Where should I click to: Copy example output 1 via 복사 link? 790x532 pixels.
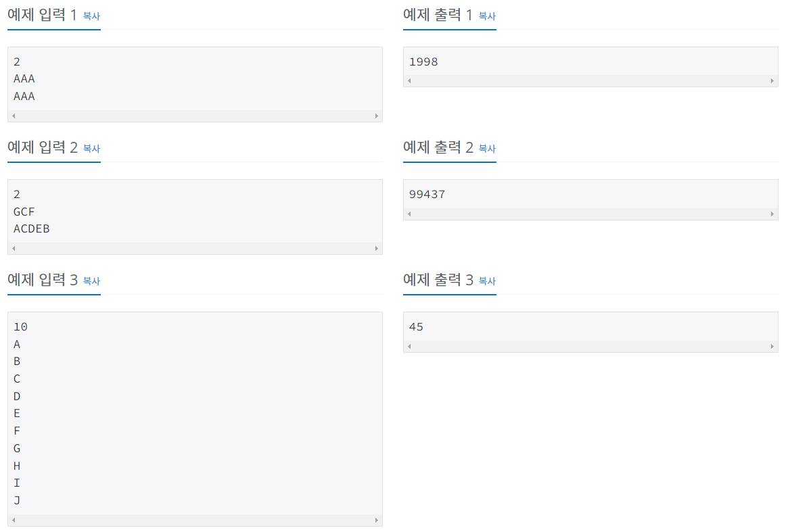tap(487, 16)
